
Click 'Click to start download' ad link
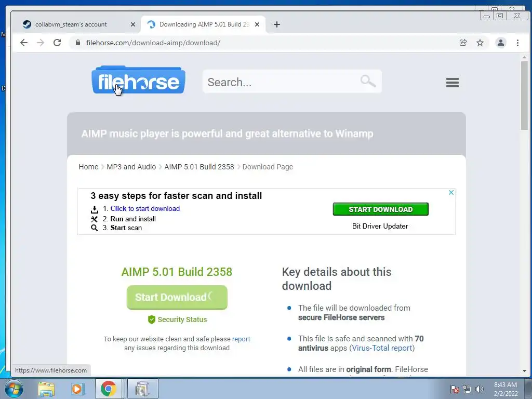[145, 209]
